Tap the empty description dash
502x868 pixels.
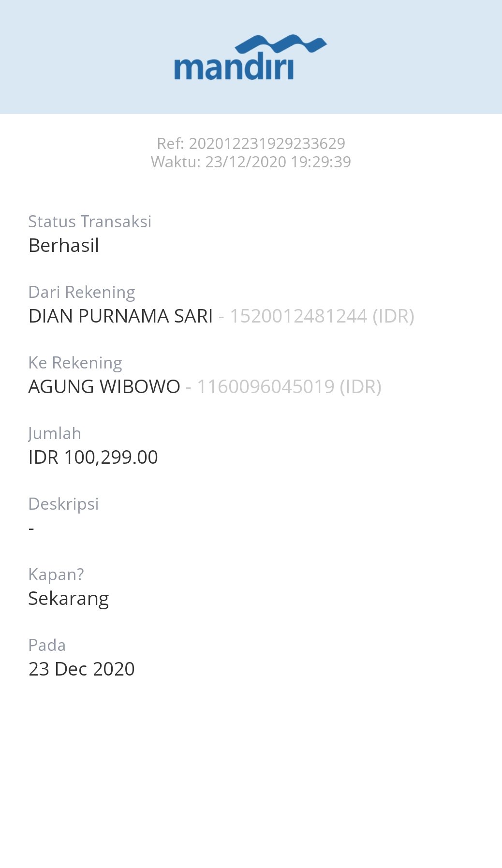coord(31,528)
